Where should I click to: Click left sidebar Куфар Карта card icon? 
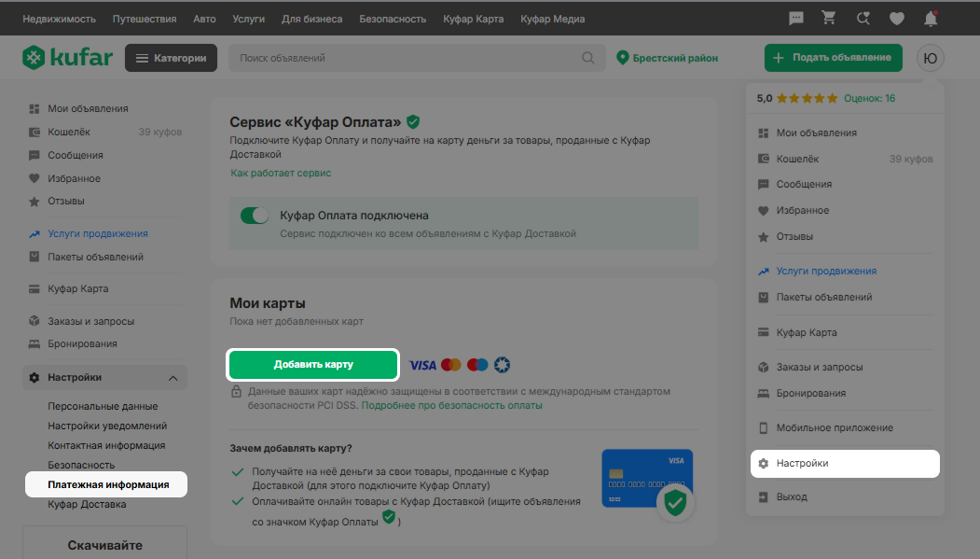[35, 289]
